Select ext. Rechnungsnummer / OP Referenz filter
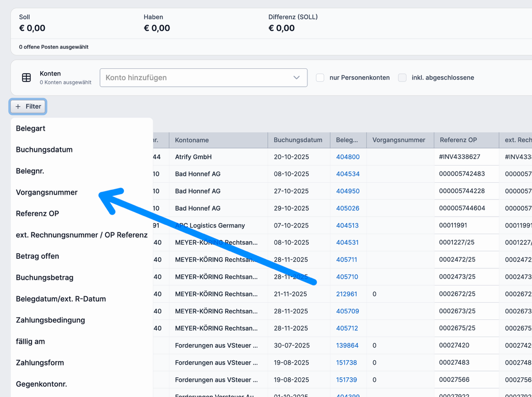Viewport: 532px width, 397px height. (x=82, y=235)
